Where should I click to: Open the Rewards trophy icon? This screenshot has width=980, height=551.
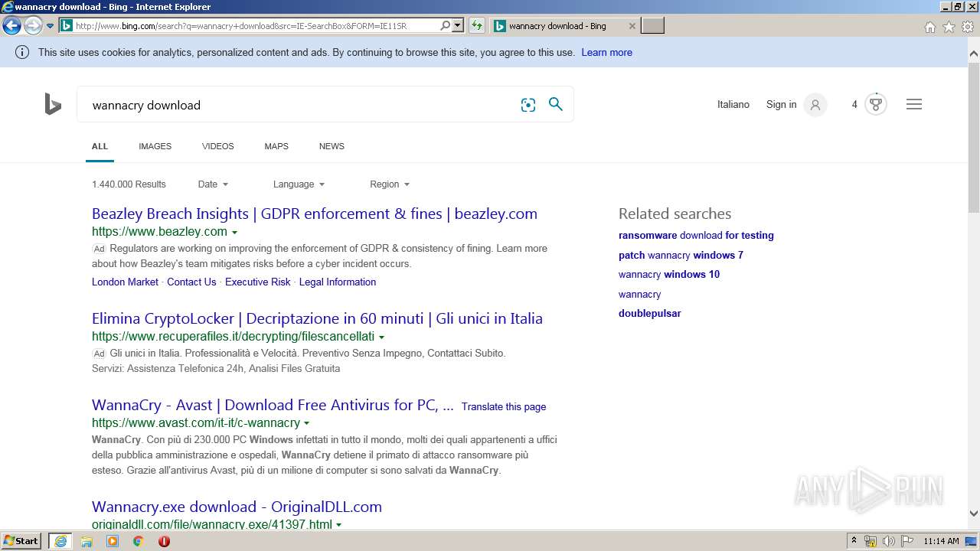pos(876,105)
